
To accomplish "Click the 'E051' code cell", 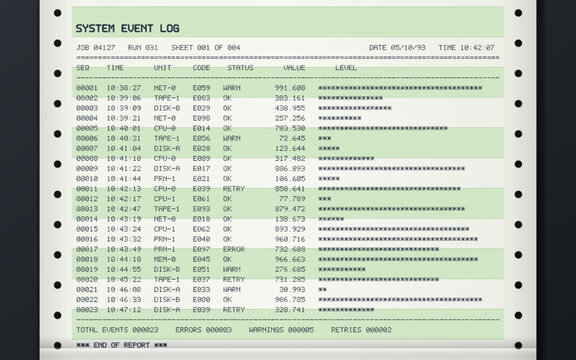I will [x=201, y=269].
